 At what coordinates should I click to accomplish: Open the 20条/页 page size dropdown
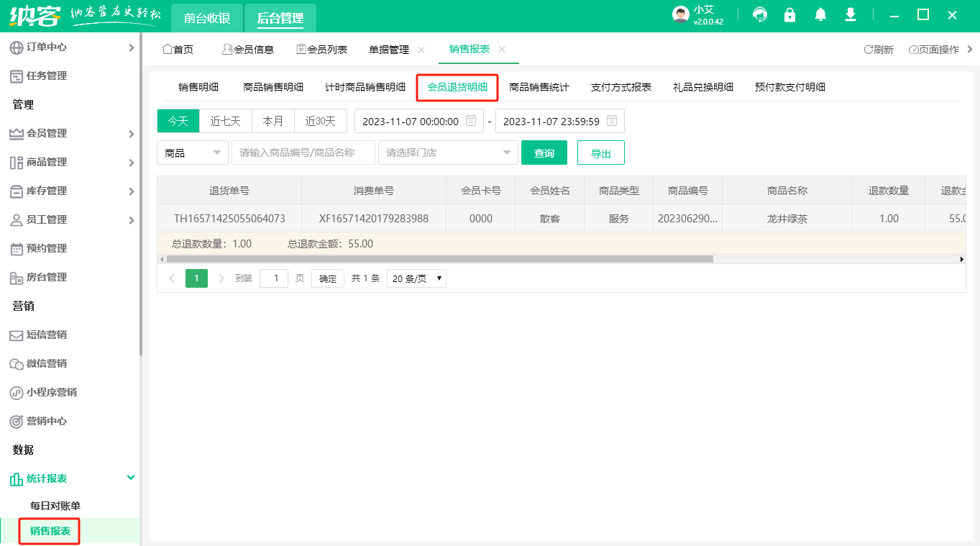click(x=416, y=278)
